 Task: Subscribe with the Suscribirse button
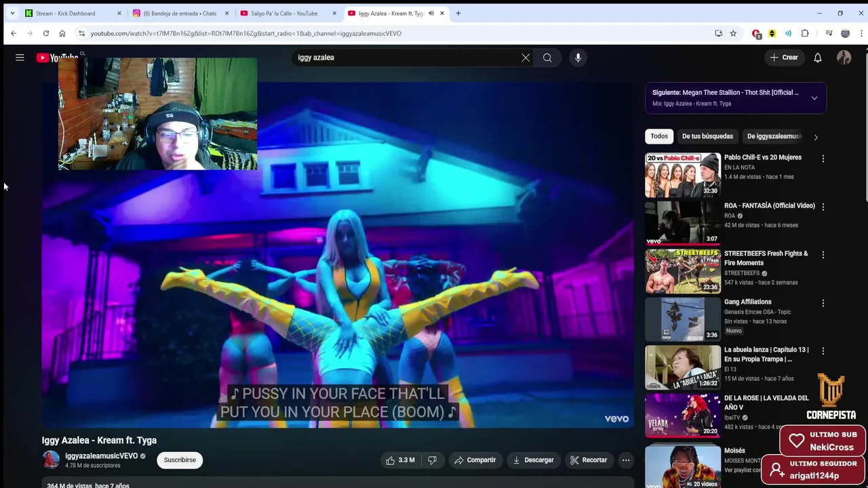click(x=180, y=460)
